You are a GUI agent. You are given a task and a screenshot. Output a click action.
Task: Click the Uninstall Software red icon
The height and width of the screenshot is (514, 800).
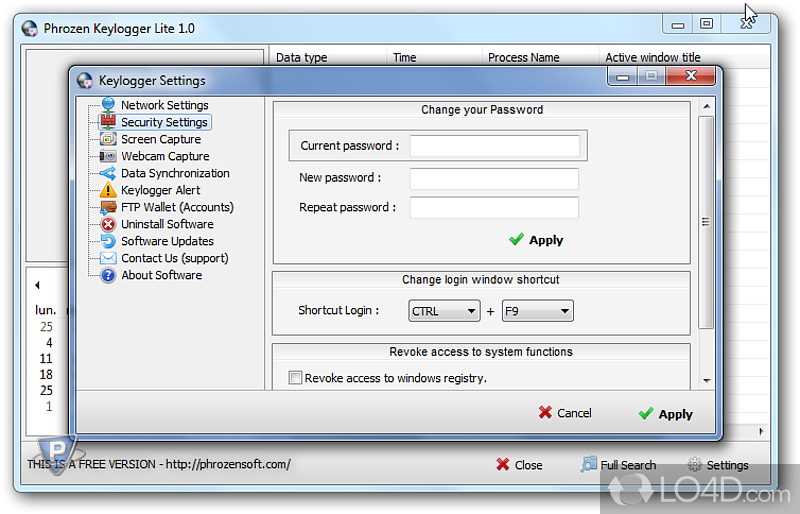(x=108, y=224)
